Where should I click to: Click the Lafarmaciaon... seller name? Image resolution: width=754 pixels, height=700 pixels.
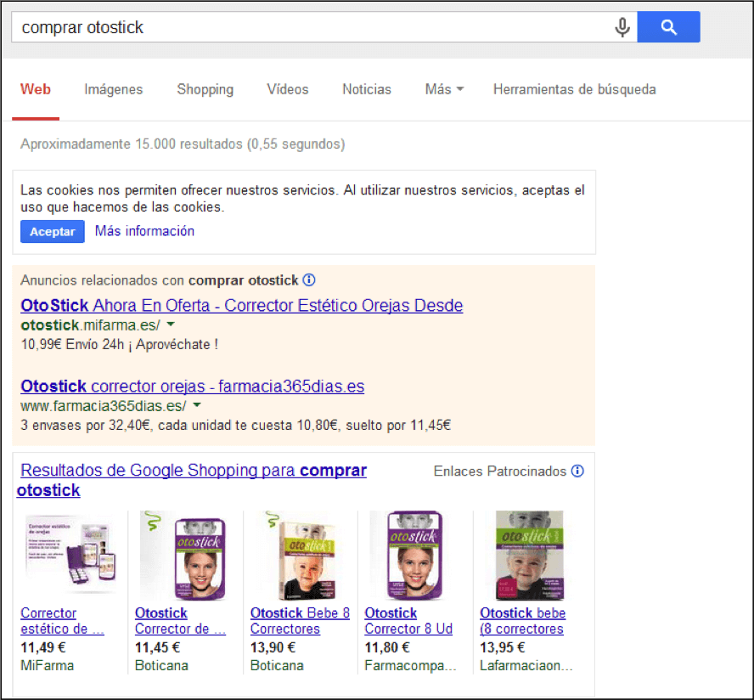click(526, 666)
